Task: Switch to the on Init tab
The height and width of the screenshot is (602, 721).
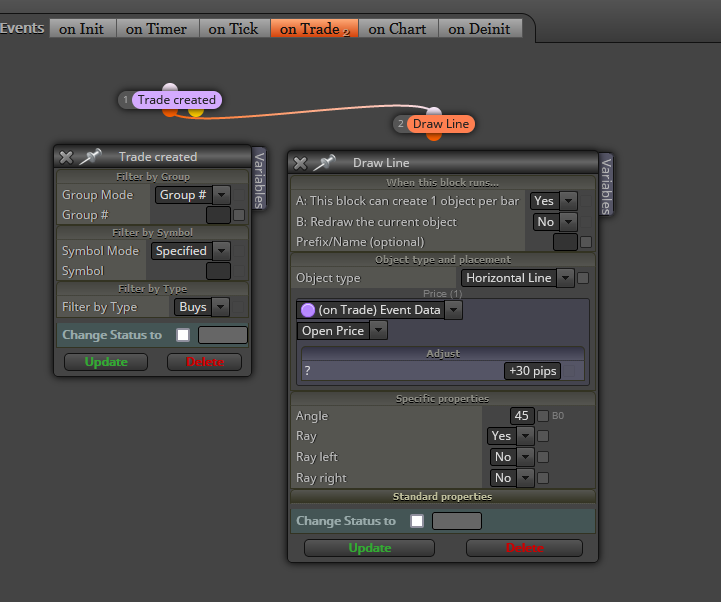Action: (x=82, y=29)
